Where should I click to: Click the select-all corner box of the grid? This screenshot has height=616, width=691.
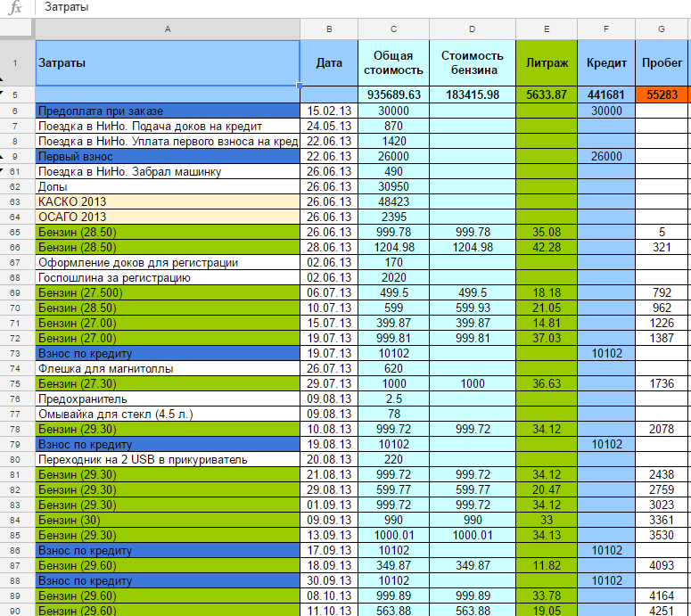pos(17,29)
